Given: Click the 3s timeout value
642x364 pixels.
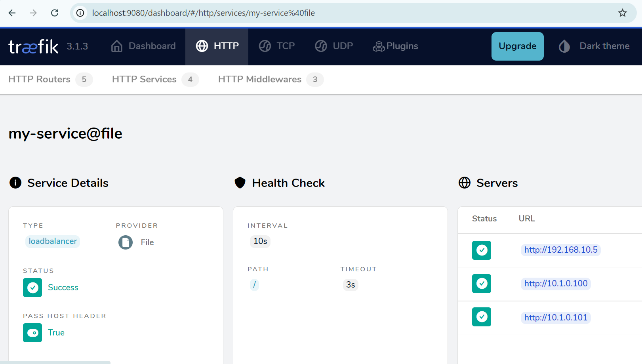Looking at the screenshot, I should tap(351, 285).
